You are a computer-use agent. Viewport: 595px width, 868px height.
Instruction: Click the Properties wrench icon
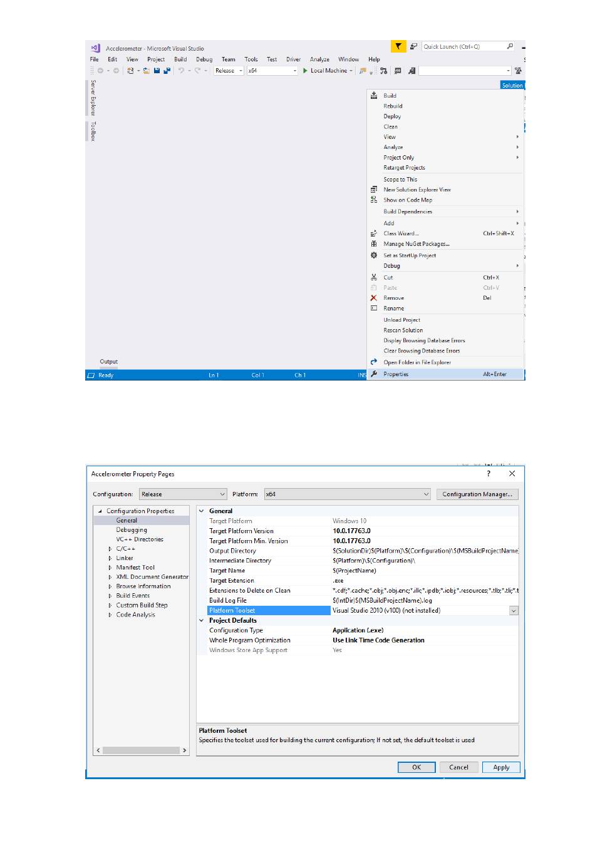(374, 374)
